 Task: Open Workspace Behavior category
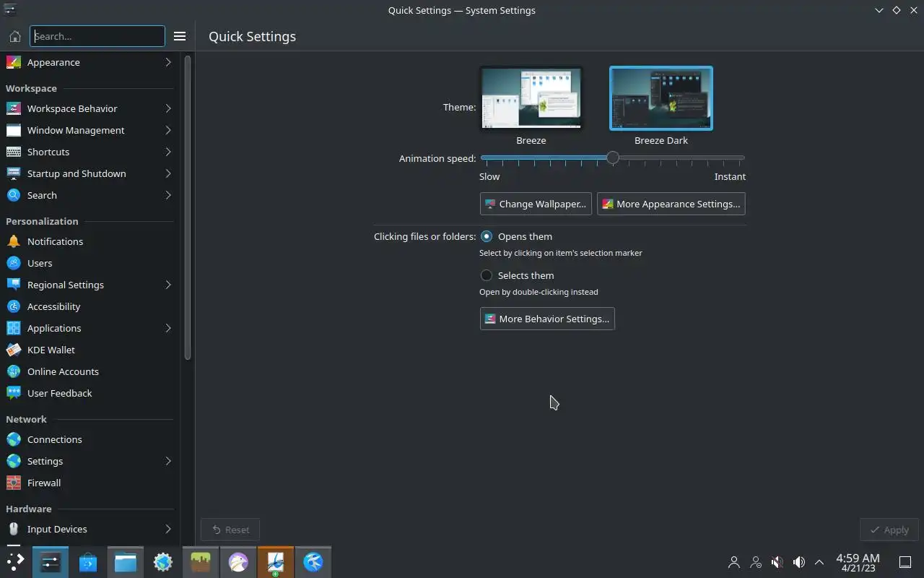pyautogui.click(x=90, y=108)
